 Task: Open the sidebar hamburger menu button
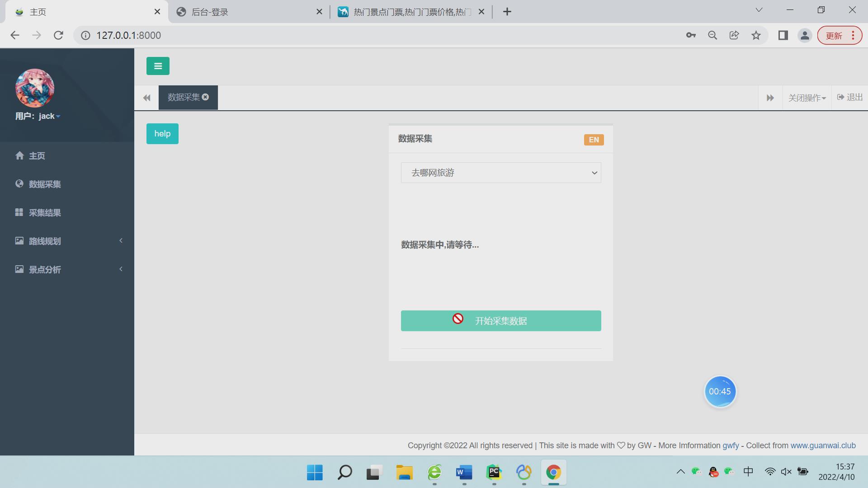[x=157, y=66]
